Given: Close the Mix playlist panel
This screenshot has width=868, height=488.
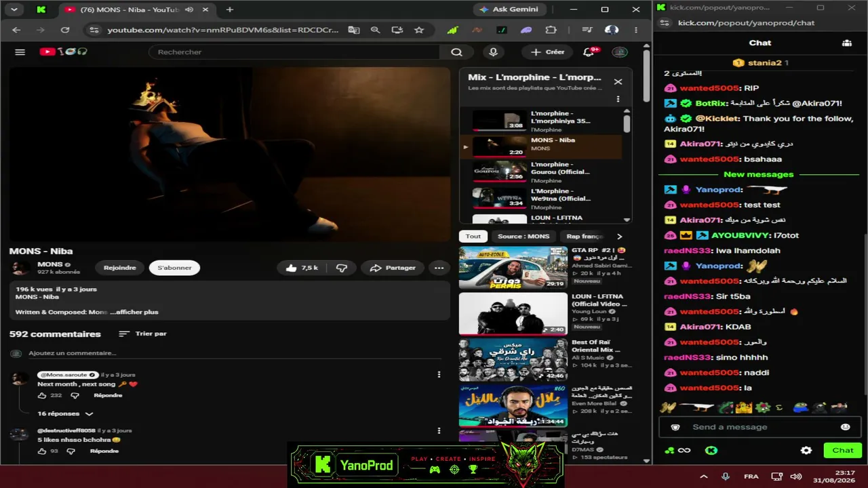Looking at the screenshot, I should point(618,81).
